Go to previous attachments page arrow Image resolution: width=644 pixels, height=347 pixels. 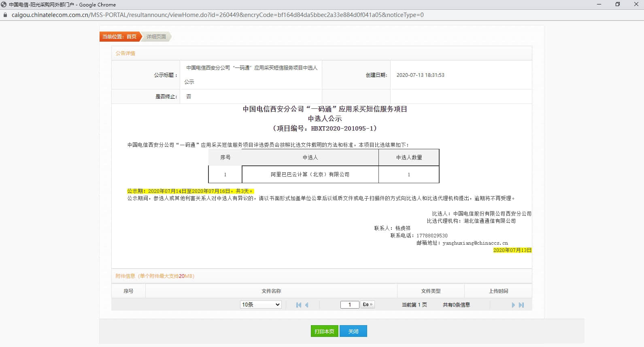click(x=307, y=305)
